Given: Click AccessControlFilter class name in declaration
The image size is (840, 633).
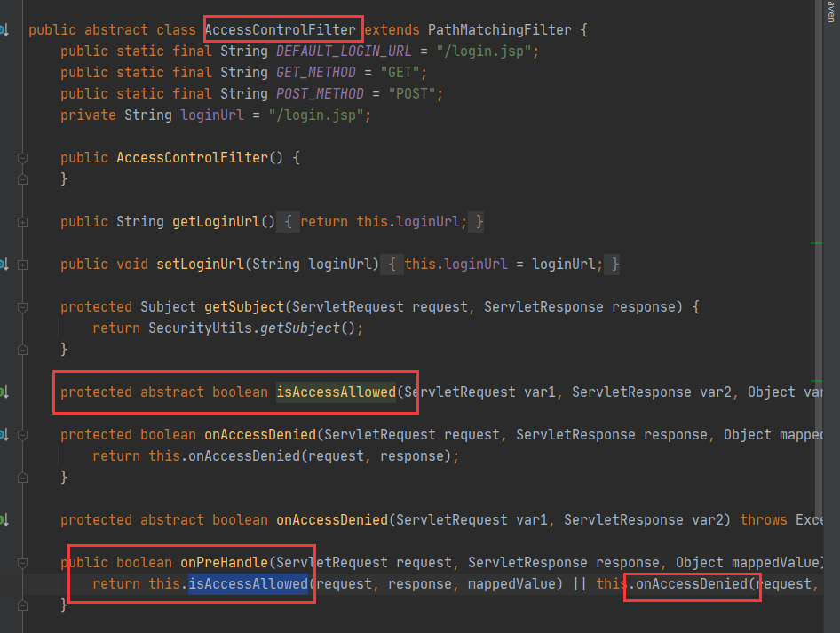Looking at the screenshot, I should [281, 30].
